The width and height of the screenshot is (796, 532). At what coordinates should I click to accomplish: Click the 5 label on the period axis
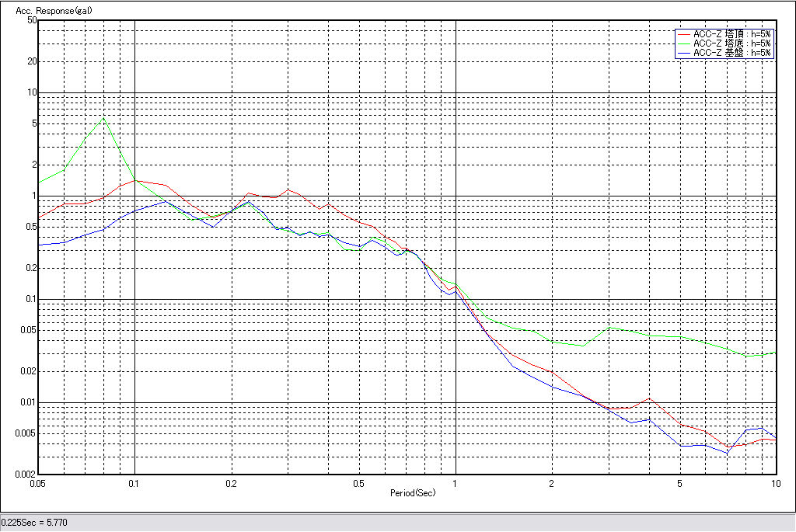[x=679, y=483]
